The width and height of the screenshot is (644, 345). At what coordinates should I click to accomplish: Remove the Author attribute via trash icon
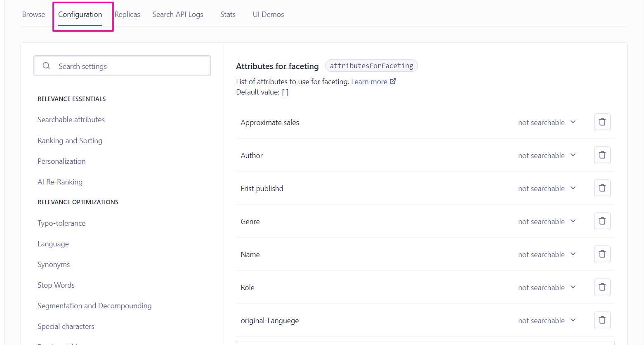click(x=602, y=155)
